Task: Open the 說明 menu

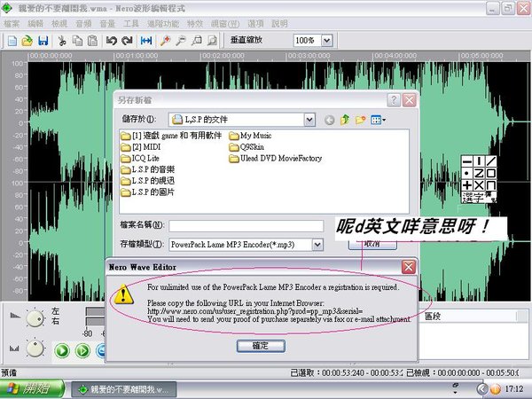Action: [279, 24]
